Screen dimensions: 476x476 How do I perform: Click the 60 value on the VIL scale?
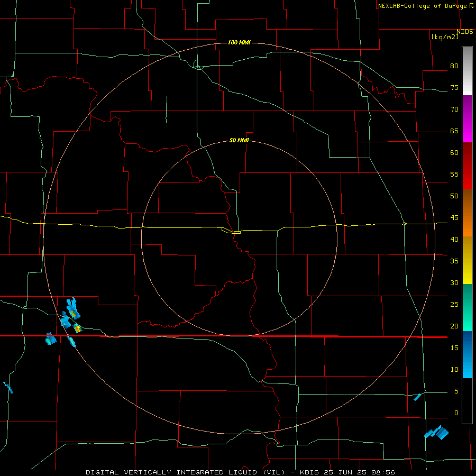point(454,153)
